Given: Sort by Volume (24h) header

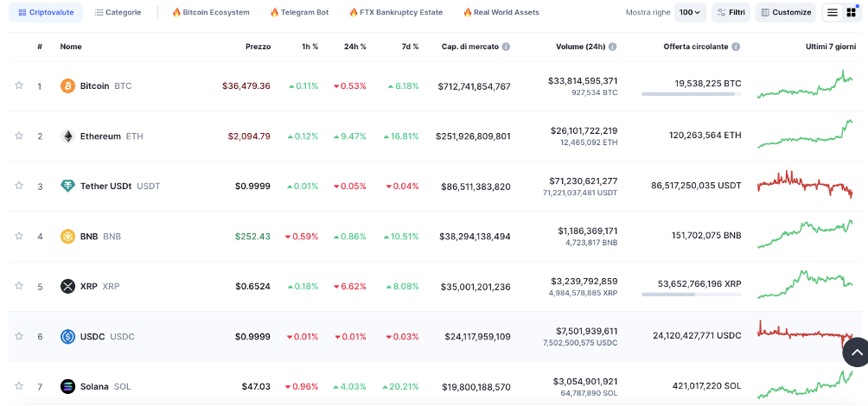Looking at the screenshot, I should 581,47.
